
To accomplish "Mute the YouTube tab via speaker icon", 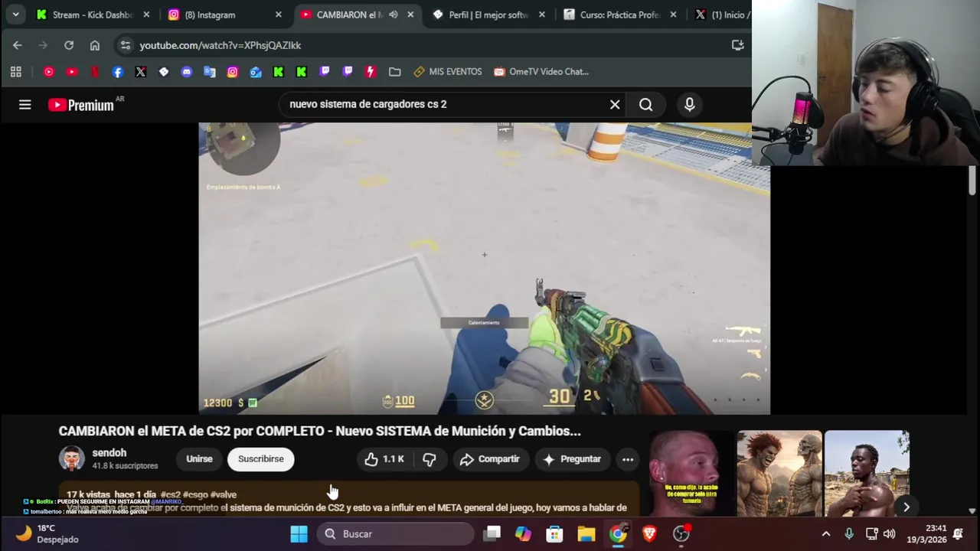I will (393, 15).
